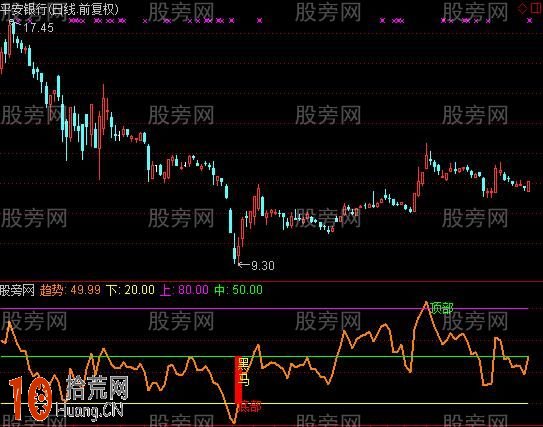
Task: Click the red diamond icon at top right
Action: 523,9
